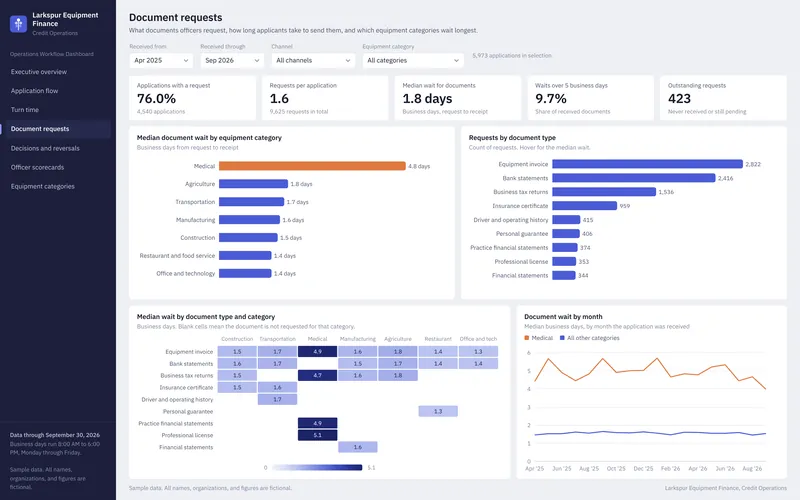
Task: Click the Operations Workflow Dashboard sidebar label
Action: (x=52, y=54)
